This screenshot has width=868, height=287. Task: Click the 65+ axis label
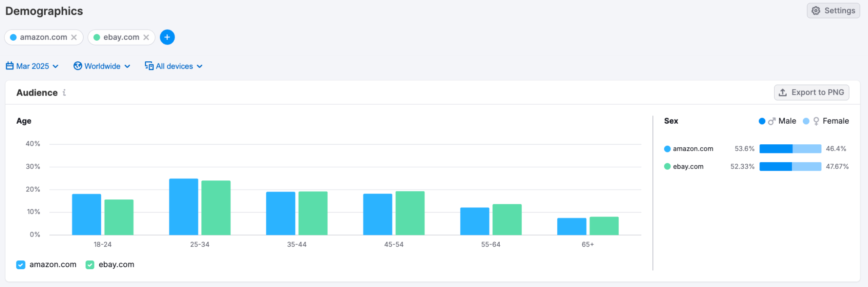pyautogui.click(x=588, y=244)
